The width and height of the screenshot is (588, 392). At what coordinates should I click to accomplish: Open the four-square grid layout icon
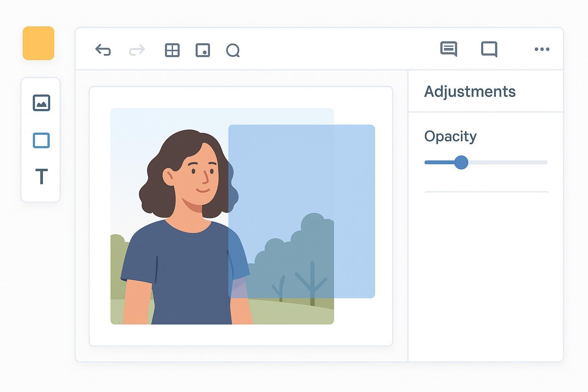click(172, 50)
